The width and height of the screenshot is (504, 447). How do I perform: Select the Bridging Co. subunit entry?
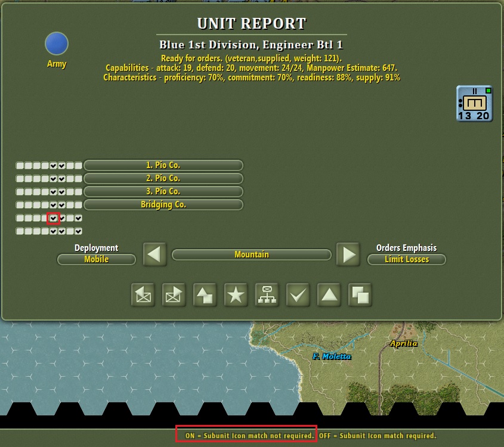point(163,205)
